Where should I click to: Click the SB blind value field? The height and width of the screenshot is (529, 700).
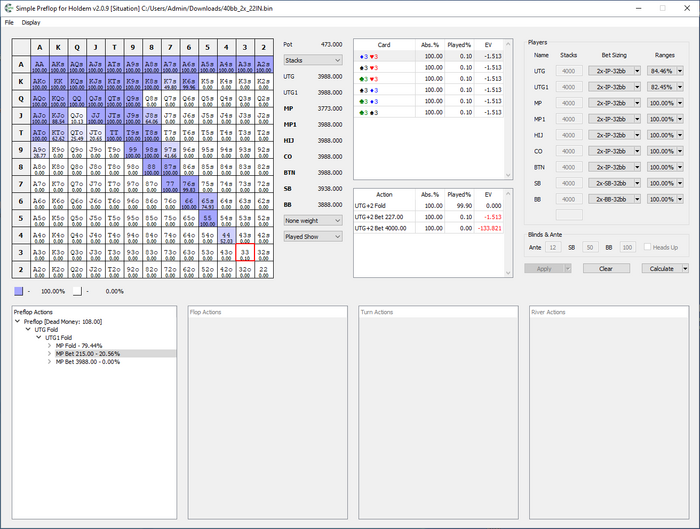click(590, 247)
